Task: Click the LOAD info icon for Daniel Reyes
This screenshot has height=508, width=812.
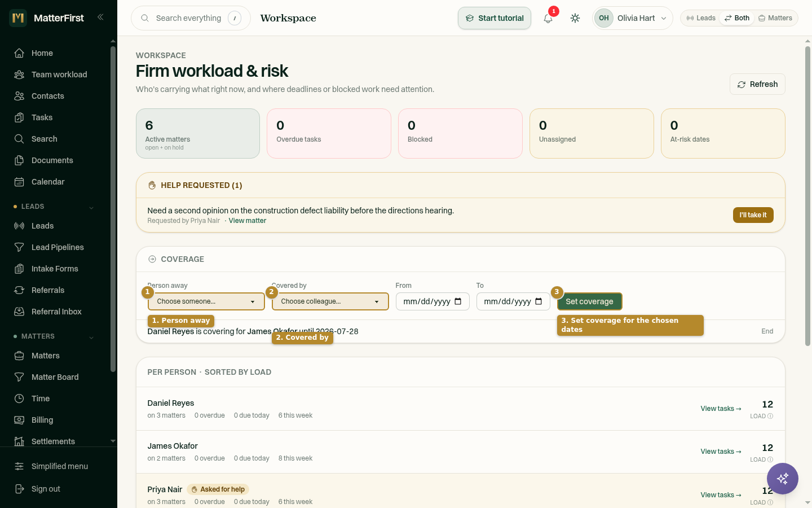Action: tap(770, 416)
